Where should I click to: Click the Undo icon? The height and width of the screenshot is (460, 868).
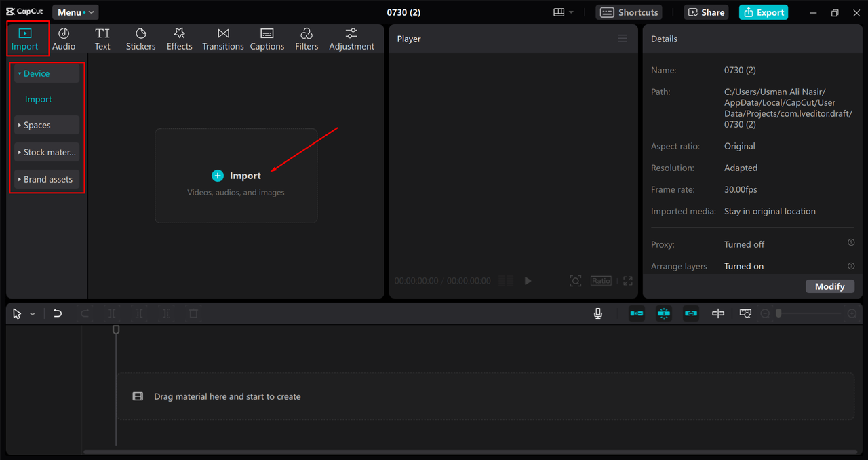(x=58, y=313)
